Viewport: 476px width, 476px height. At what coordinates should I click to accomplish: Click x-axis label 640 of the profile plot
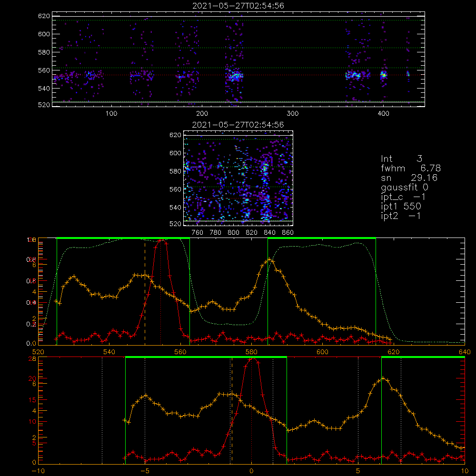465,352
